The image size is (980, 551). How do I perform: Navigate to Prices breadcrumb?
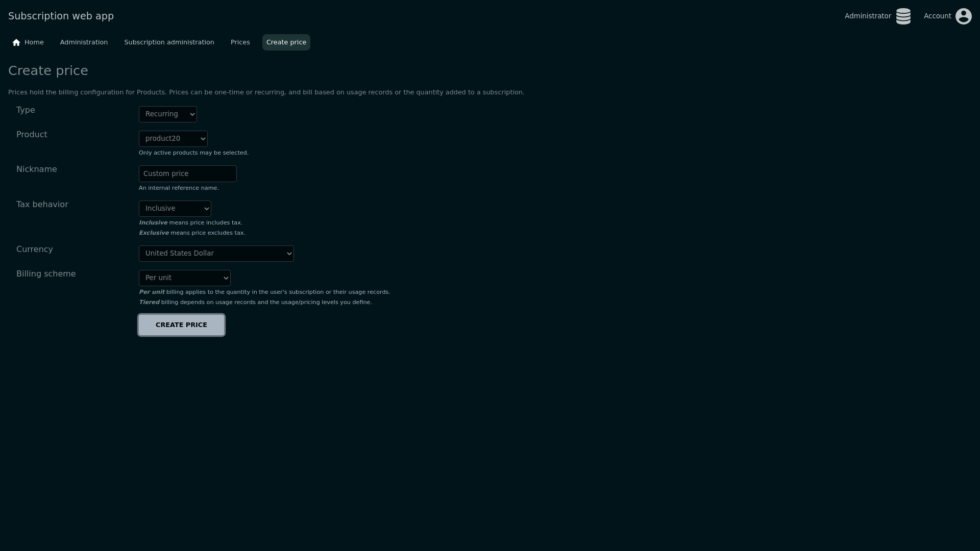point(240,42)
